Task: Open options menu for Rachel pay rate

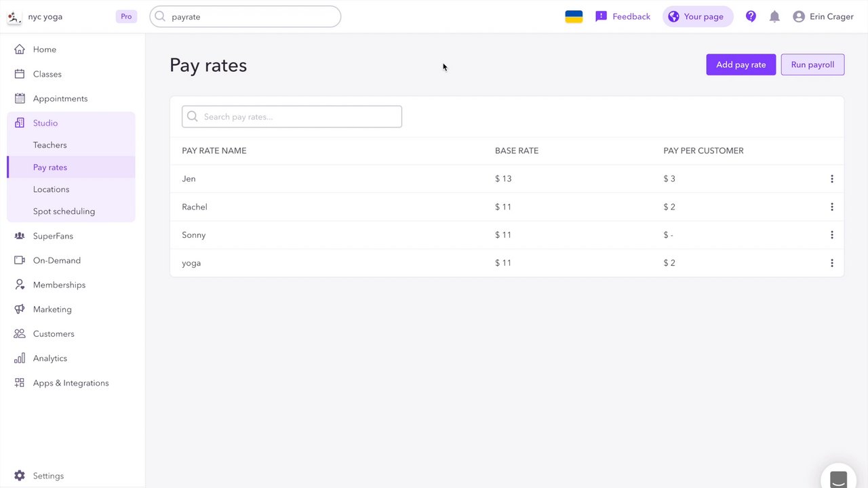Action: [832, 207]
